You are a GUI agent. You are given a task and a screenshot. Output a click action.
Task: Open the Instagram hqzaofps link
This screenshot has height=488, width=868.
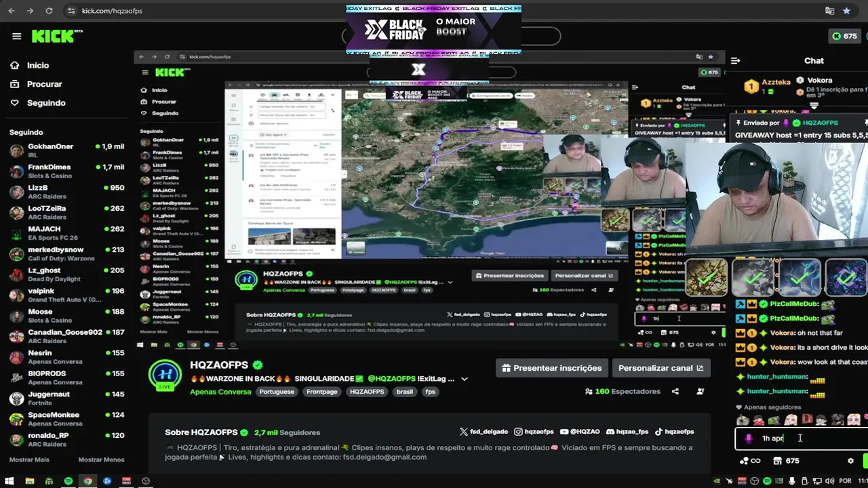(534, 432)
